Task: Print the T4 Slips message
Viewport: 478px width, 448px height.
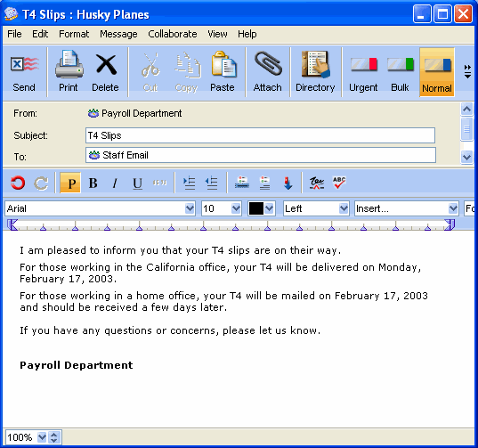Action: (x=69, y=72)
